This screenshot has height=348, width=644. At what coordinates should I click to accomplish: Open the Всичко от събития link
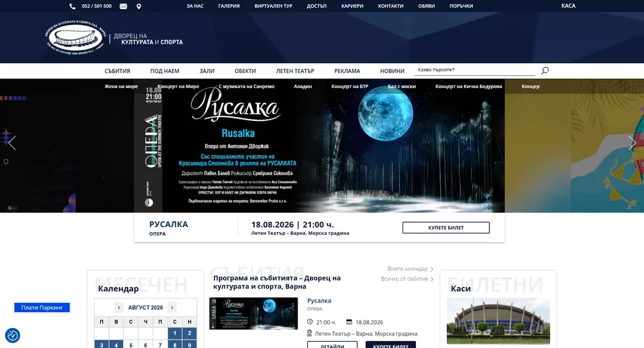(x=407, y=279)
